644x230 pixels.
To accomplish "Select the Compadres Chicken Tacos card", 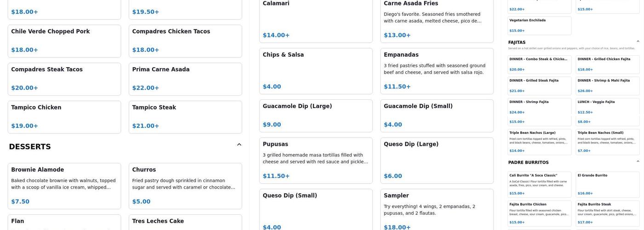I will click(185, 41).
